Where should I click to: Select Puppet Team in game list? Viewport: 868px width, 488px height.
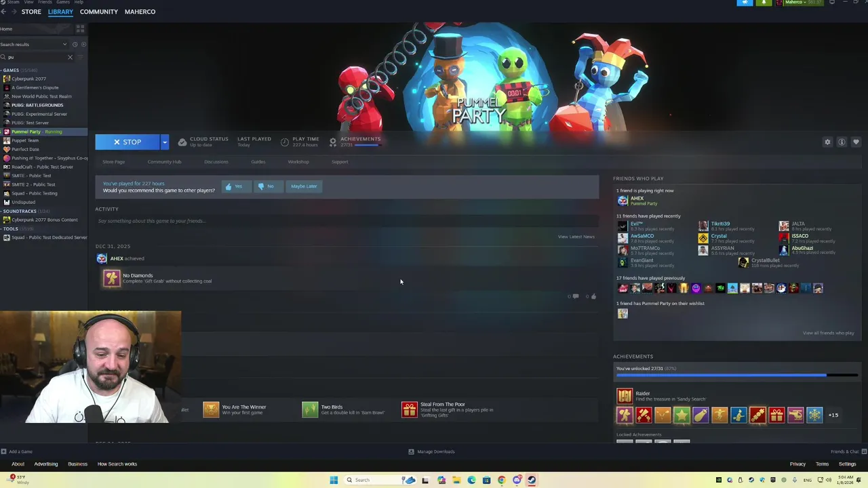coord(25,140)
